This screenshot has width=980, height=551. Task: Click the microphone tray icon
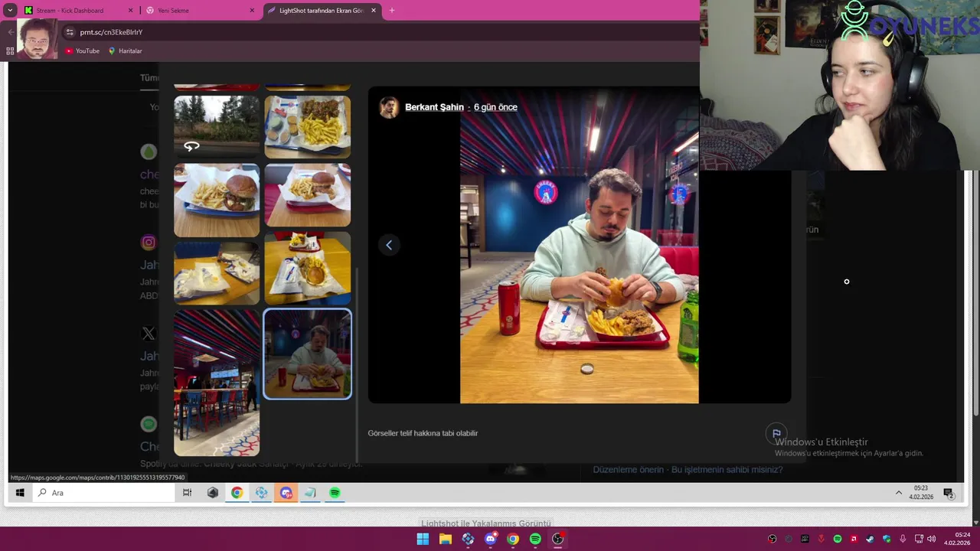point(903,539)
